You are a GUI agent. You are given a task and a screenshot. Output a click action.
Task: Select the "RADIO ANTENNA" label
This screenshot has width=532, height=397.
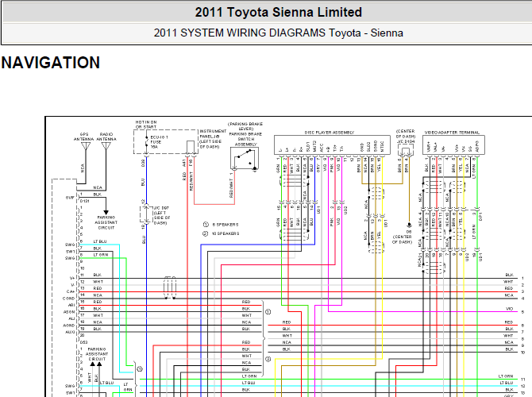point(106,137)
